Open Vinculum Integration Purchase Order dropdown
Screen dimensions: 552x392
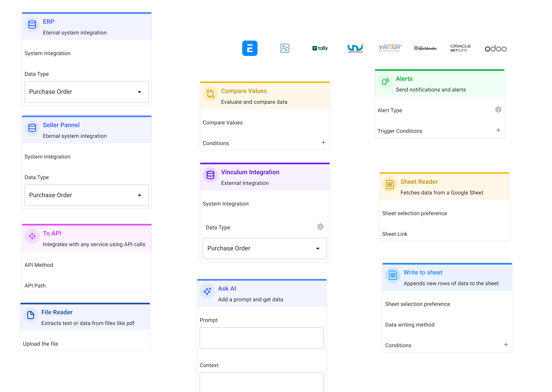(x=265, y=248)
